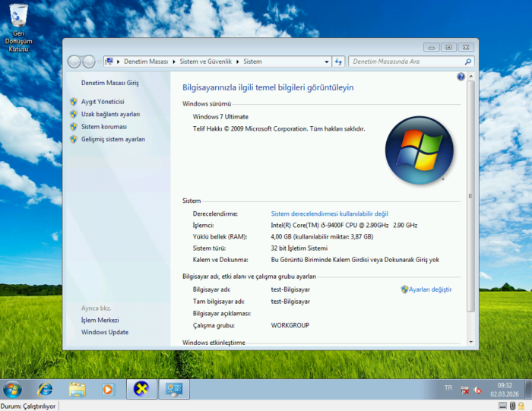Click the lock icon in bottom status bar
The height and width of the screenshot is (411, 532).
521,406
